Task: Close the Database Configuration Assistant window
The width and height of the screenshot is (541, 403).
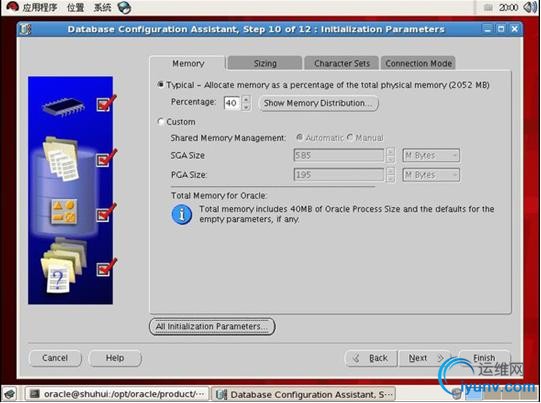Action: pyautogui.click(x=514, y=29)
